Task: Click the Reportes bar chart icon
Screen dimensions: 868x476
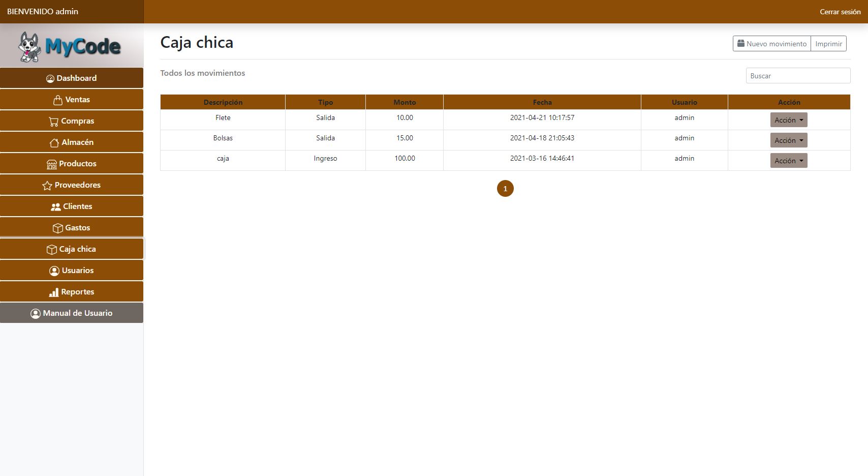Action: coord(54,292)
